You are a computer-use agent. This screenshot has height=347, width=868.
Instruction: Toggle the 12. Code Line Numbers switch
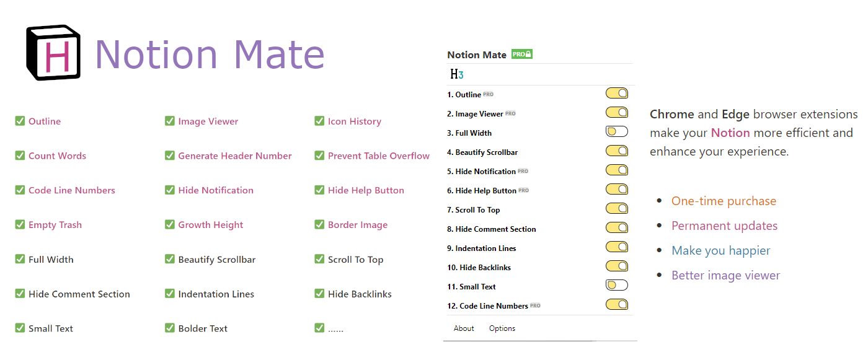pos(617,304)
